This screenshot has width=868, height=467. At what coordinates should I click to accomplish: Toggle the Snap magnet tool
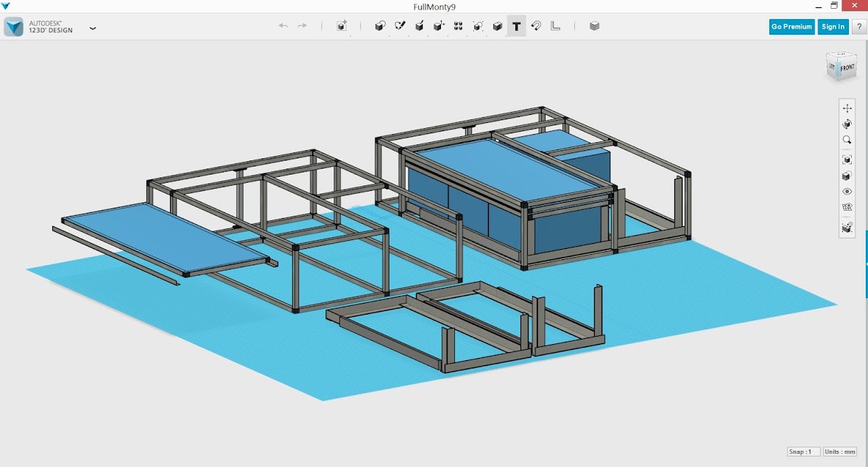coord(536,27)
